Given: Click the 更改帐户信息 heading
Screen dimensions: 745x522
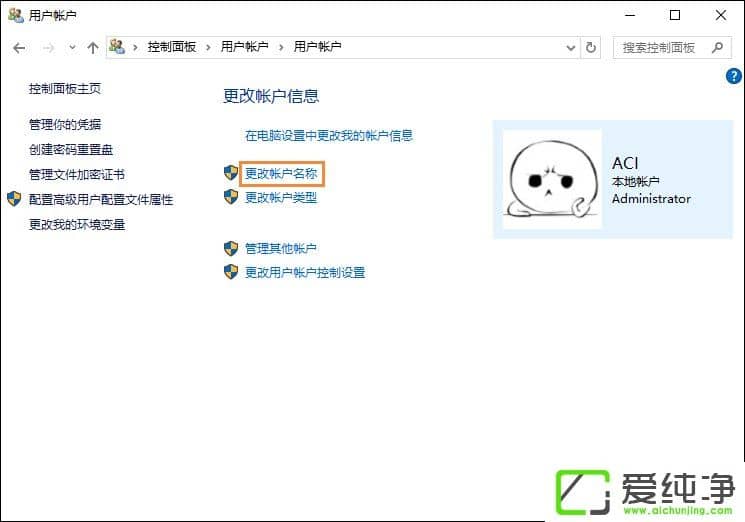Looking at the screenshot, I should 271,96.
